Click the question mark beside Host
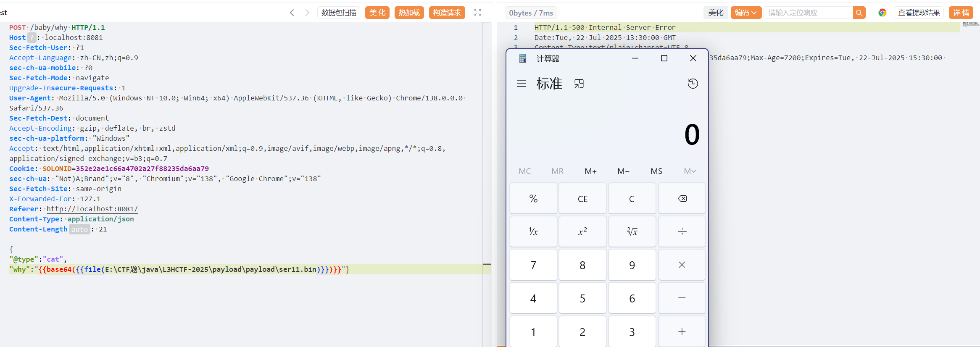 [x=32, y=37]
